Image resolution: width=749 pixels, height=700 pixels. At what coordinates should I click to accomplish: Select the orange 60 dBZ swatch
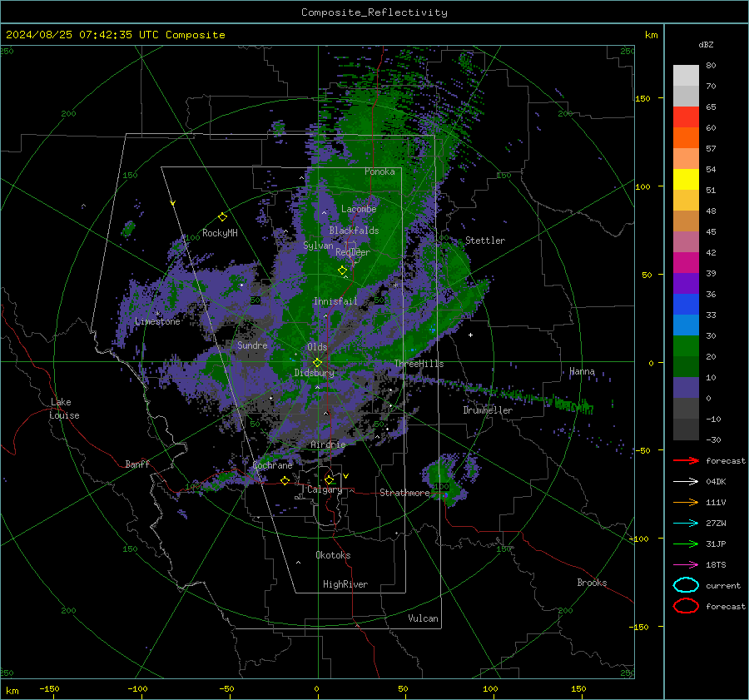pos(686,137)
